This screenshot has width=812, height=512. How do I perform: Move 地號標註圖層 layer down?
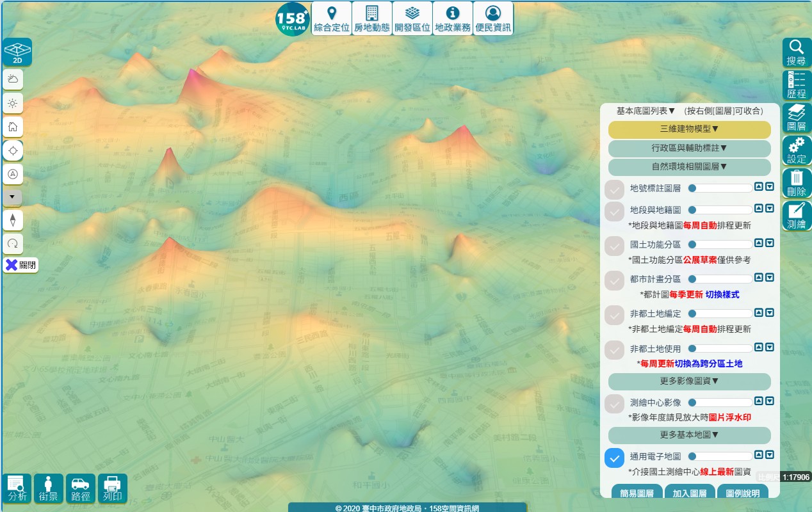[770, 188]
